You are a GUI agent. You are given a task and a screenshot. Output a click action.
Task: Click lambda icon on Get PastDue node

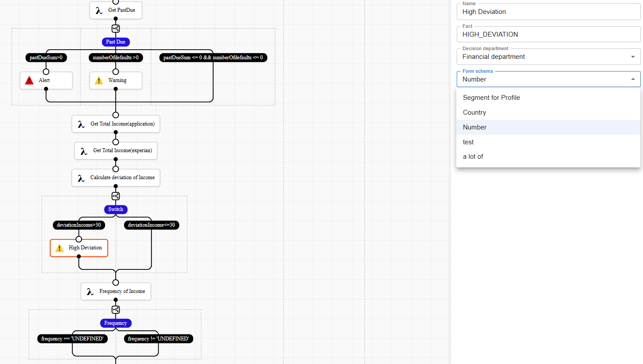99,10
